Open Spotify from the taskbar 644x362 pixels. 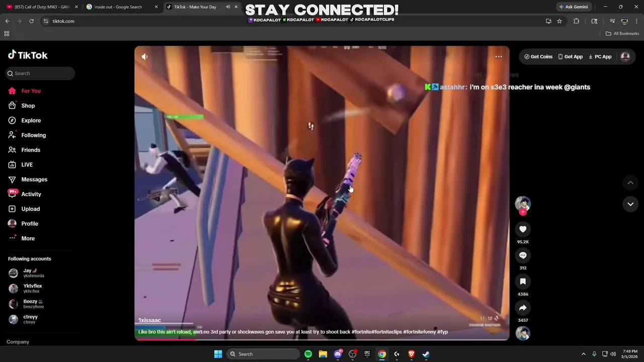308,354
